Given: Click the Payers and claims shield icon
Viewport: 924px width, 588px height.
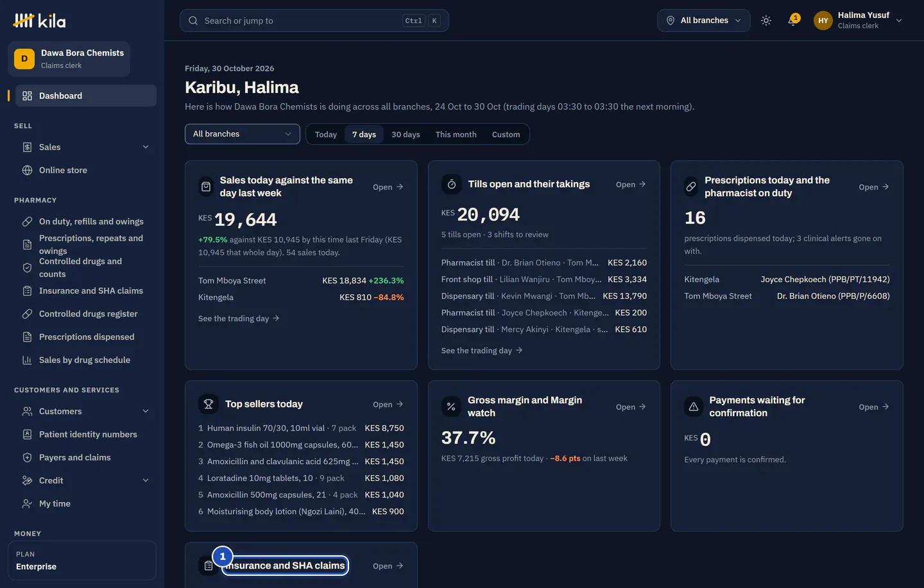Looking at the screenshot, I should 27,457.
